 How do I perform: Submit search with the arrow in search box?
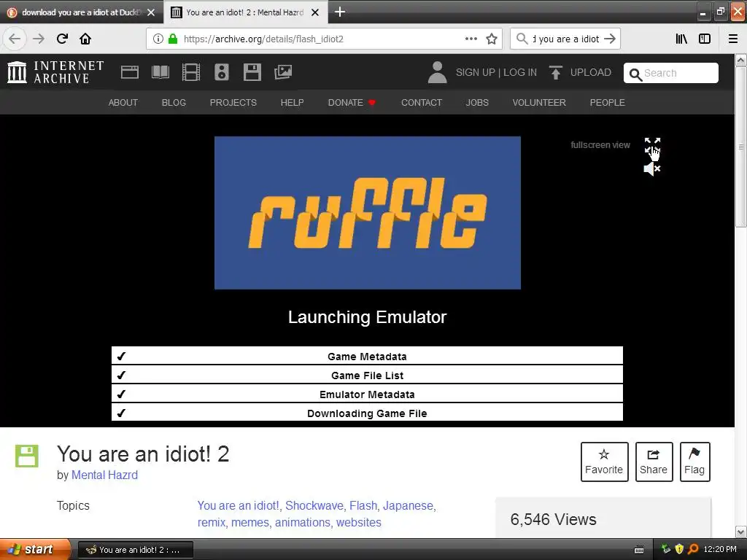point(610,39)
